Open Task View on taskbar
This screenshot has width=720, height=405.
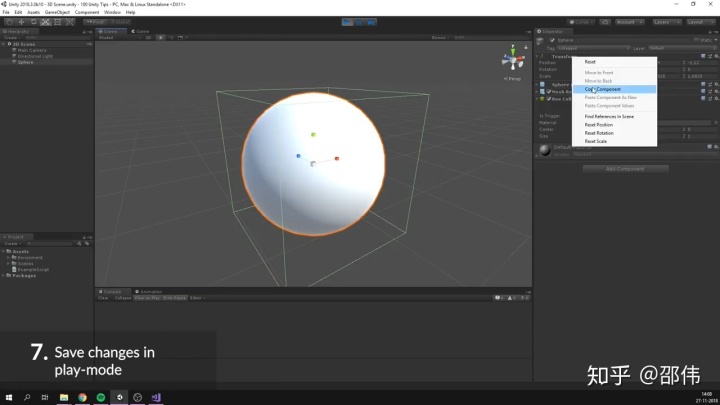tap(45, 397)
